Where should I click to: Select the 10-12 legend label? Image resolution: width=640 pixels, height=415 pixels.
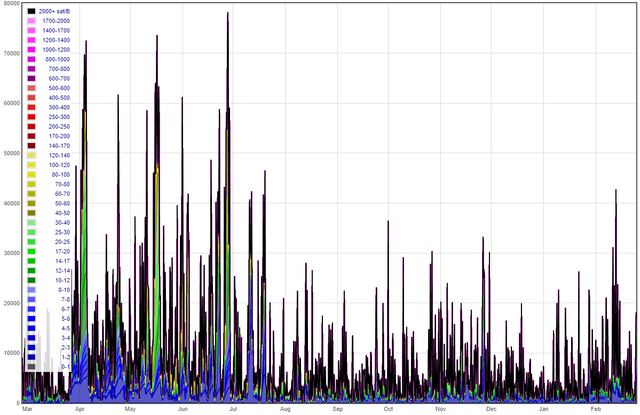(x=62, y=280)
